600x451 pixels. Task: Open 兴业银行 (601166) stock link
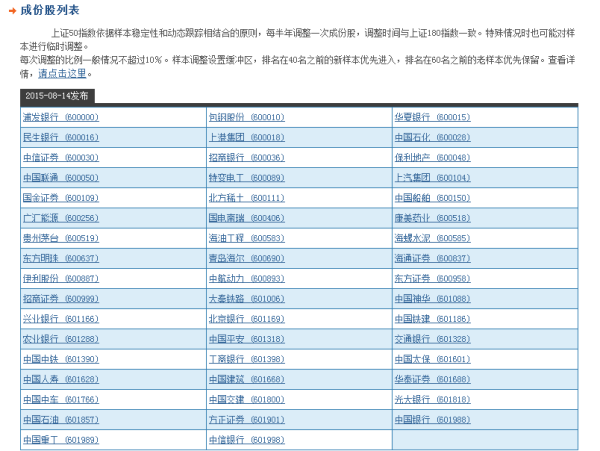pyautogui.click(x=60, y=319)
